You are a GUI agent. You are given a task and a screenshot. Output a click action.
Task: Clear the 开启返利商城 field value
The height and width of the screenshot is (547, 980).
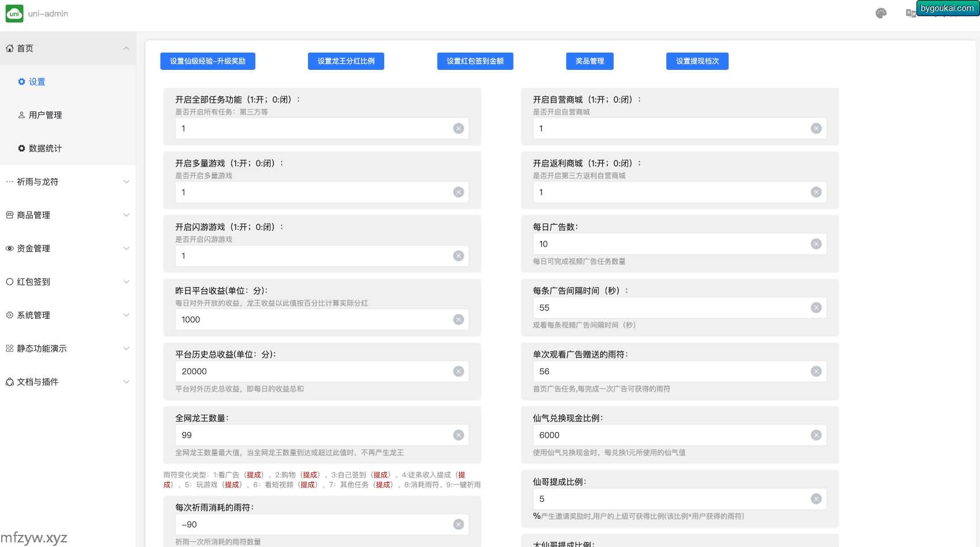point(816,192)
